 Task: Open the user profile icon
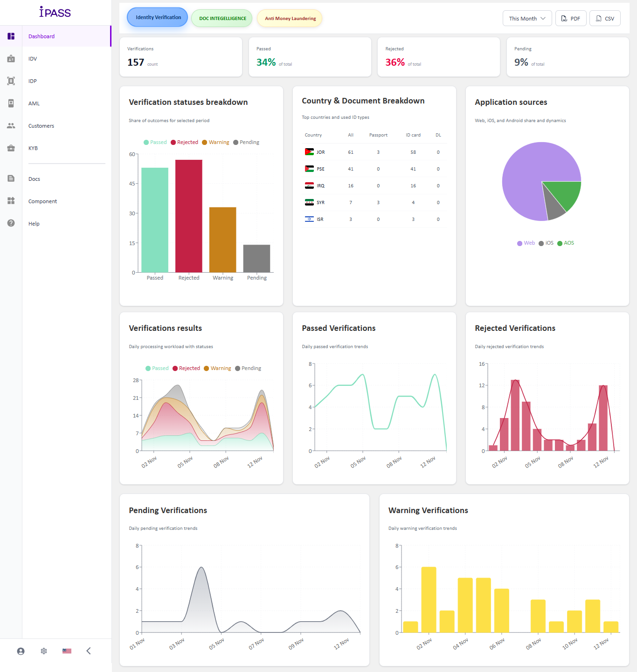point(21,651)
